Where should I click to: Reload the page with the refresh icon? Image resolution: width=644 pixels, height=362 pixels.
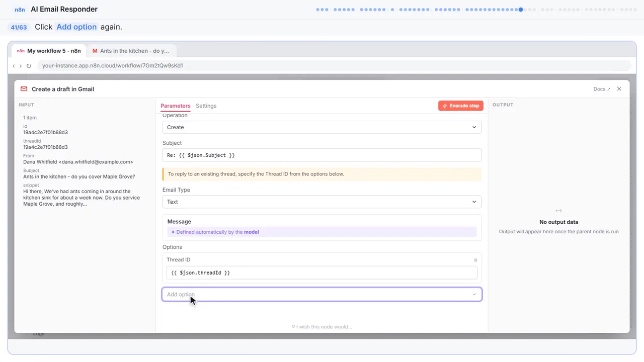(x=29, y=66)
